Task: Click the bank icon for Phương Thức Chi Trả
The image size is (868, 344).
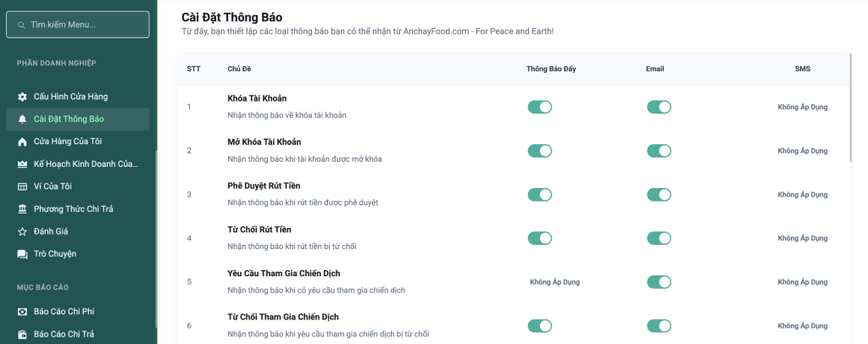Action: pyautogui.click(x=22, y=208)
